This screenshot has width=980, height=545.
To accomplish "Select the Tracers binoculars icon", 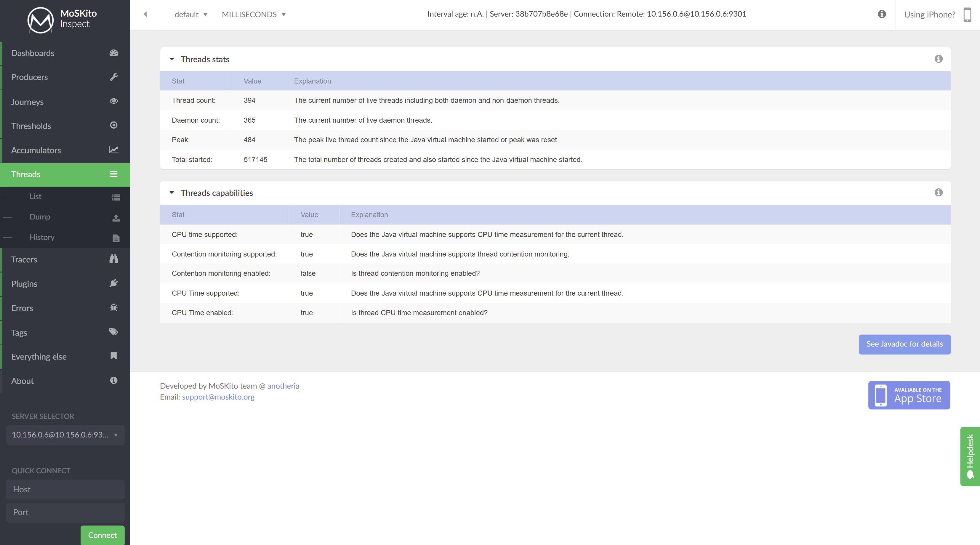I will pos(113,259).
